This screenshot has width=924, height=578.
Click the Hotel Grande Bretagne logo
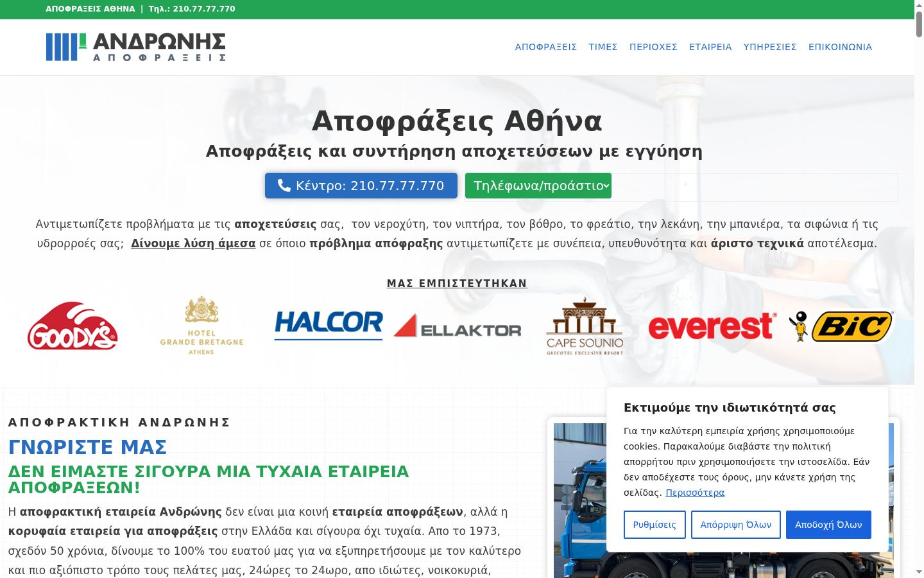tap(201, 326)
